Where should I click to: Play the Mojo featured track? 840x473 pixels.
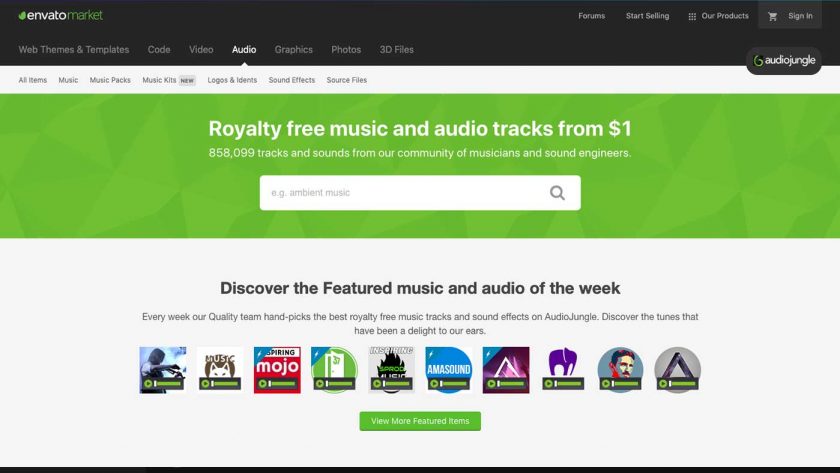262,384
